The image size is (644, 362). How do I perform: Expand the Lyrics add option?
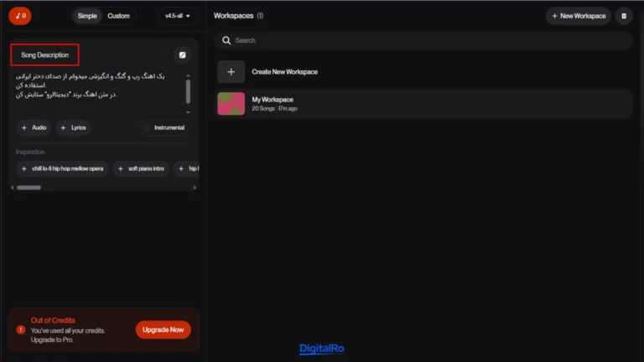(73, 127)
